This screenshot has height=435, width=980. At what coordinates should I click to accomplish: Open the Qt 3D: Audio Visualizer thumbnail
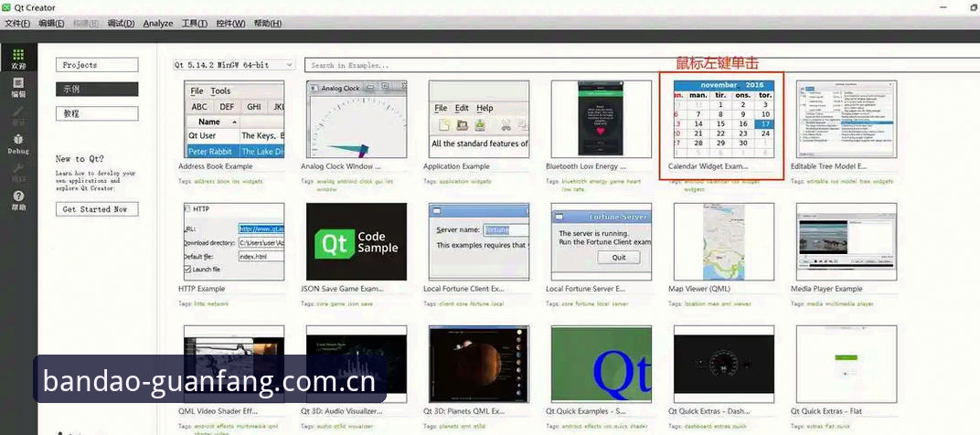click(x=357, y=364)
